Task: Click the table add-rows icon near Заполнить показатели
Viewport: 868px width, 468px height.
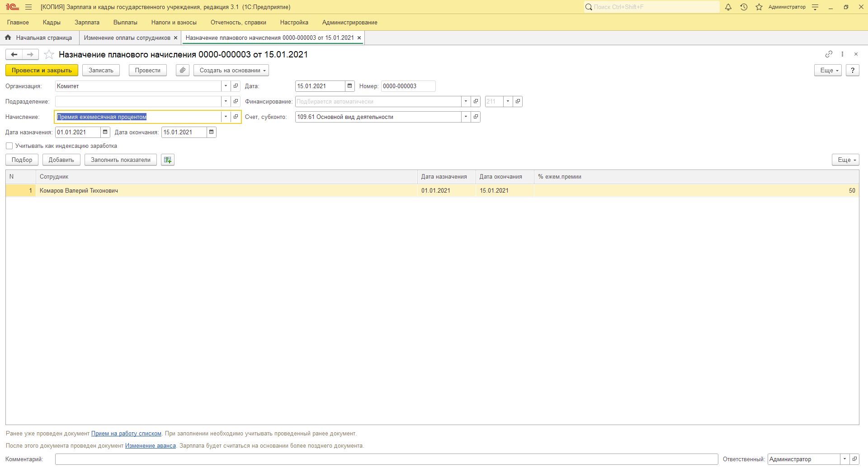Action: (x=168, y=160)
